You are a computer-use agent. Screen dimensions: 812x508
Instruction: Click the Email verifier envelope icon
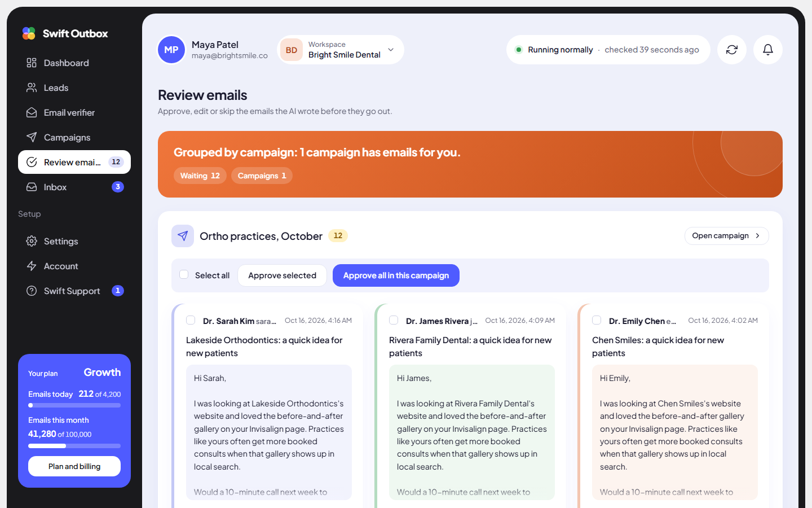pyautogui.click(x=32, y=112)
